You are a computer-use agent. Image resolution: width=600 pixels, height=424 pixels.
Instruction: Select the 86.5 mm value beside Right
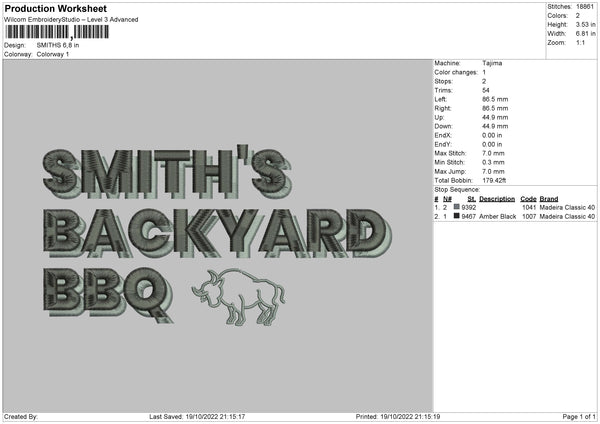pyautogui.click(x=495, y=108)
